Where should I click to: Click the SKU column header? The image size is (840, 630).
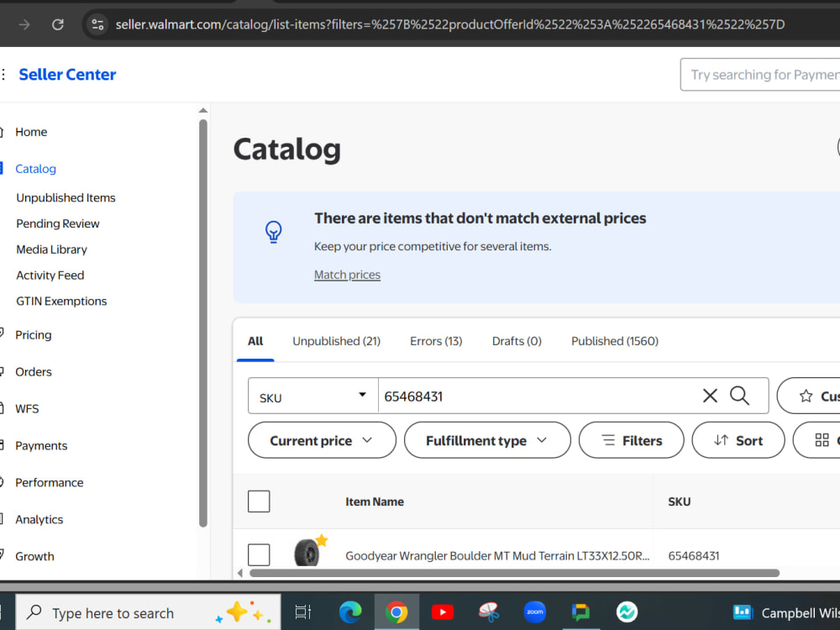pos(680,502)
